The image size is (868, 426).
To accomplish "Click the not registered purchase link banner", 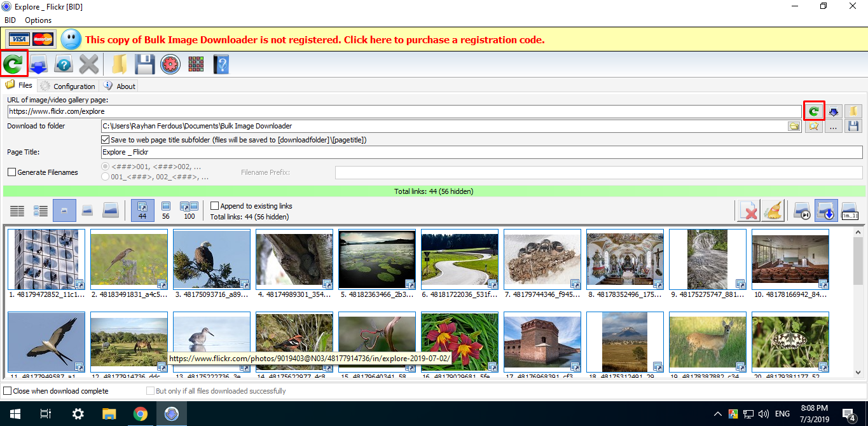I will [315, 39].
